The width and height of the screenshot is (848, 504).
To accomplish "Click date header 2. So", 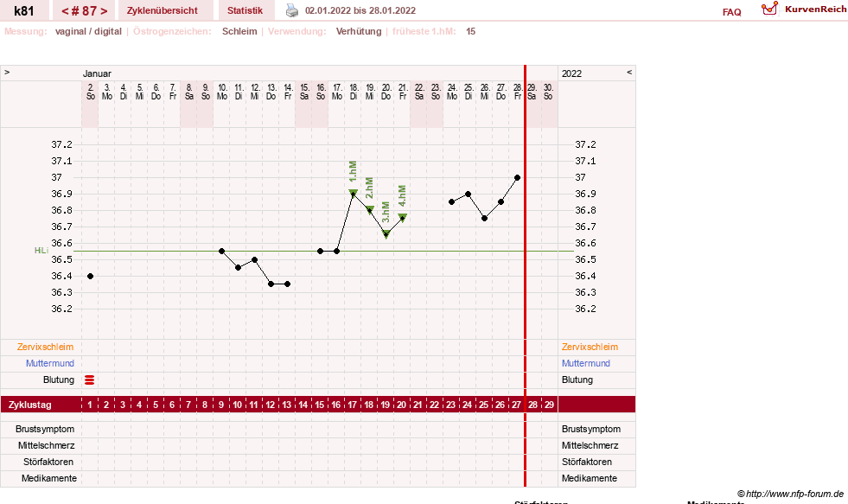I will [x=90, y=92].
